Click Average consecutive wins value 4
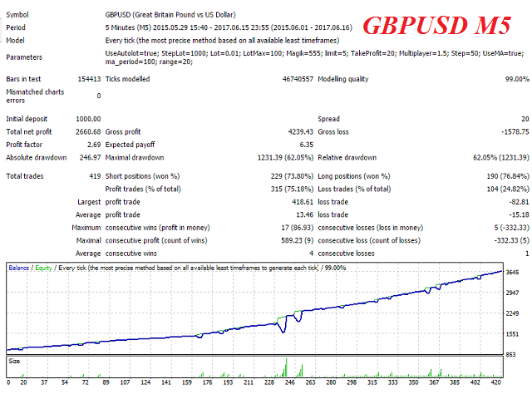The image size is (532, 399). click(311, 254)
